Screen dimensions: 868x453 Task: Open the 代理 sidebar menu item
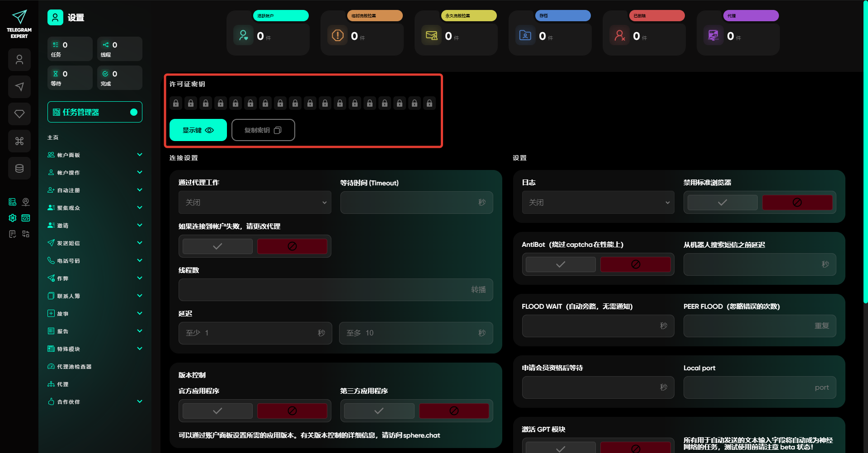(x=63, y=384)
